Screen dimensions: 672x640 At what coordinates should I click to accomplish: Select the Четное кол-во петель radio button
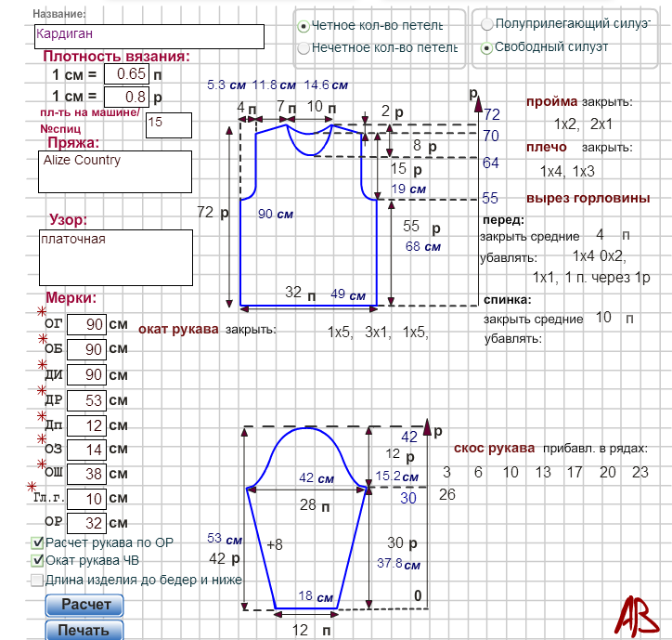click(304, 27)
